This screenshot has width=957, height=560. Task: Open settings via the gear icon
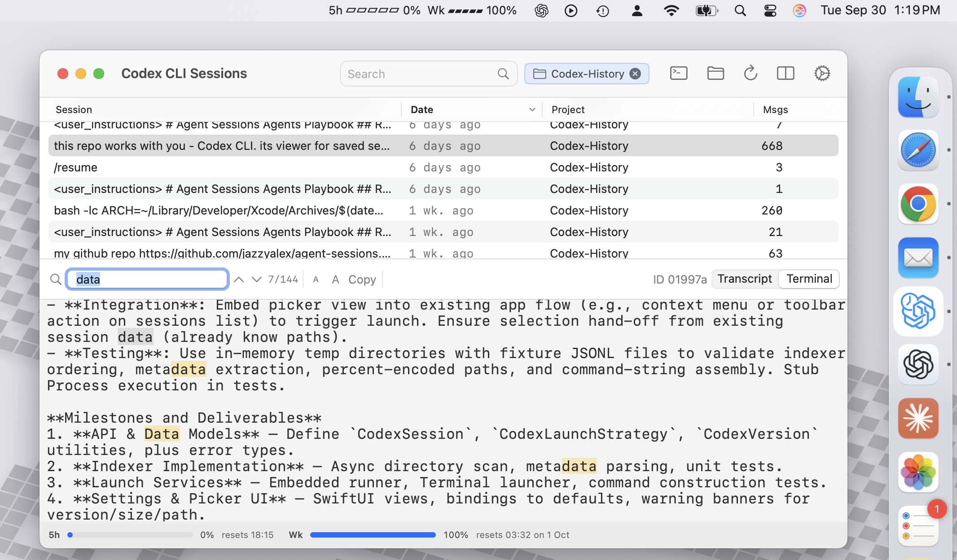click(822, 74)
